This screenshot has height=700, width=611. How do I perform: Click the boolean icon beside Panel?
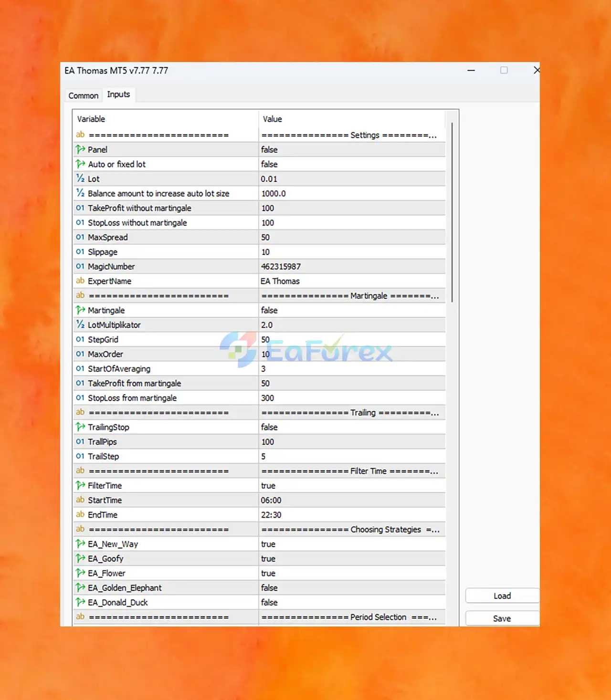tap(80, 149)
